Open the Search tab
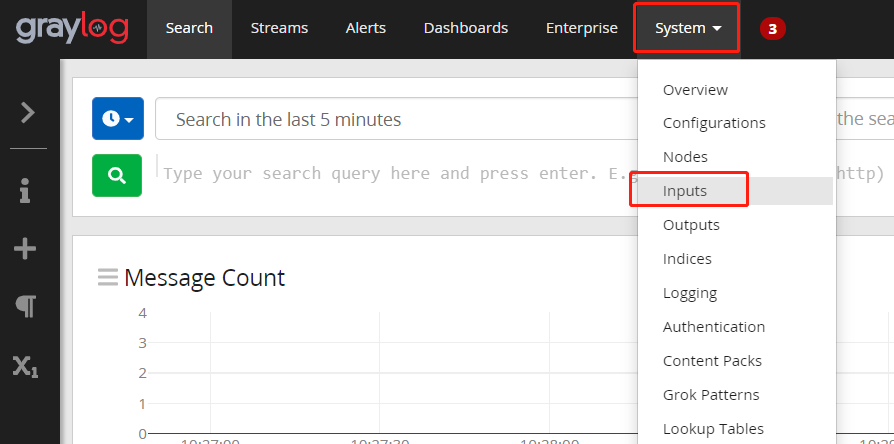 [189, 28]
